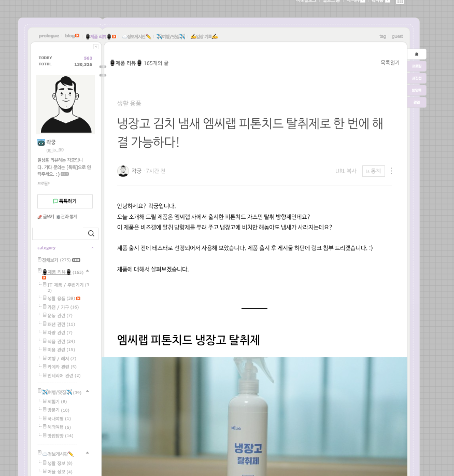Click the 냉장고 탈취제 product photo

click(254, 416)
